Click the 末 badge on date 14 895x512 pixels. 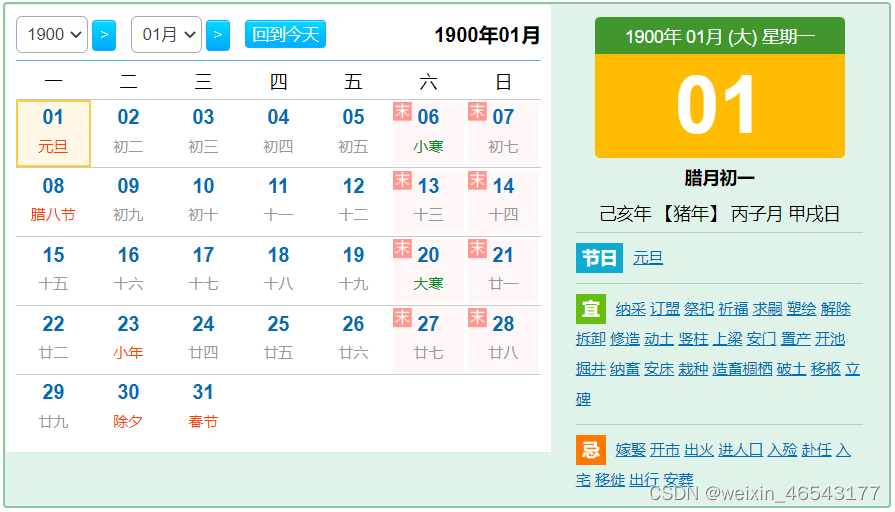click(477, 180)
